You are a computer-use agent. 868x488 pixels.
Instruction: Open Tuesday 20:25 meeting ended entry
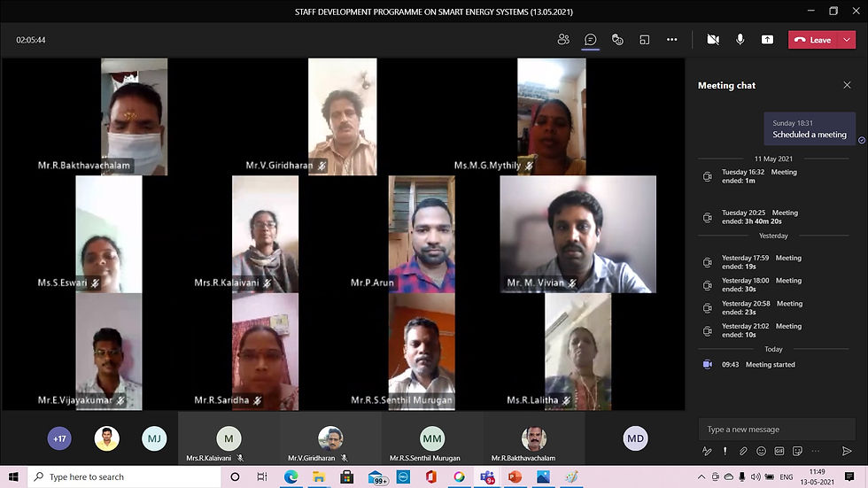coord(760,217)
